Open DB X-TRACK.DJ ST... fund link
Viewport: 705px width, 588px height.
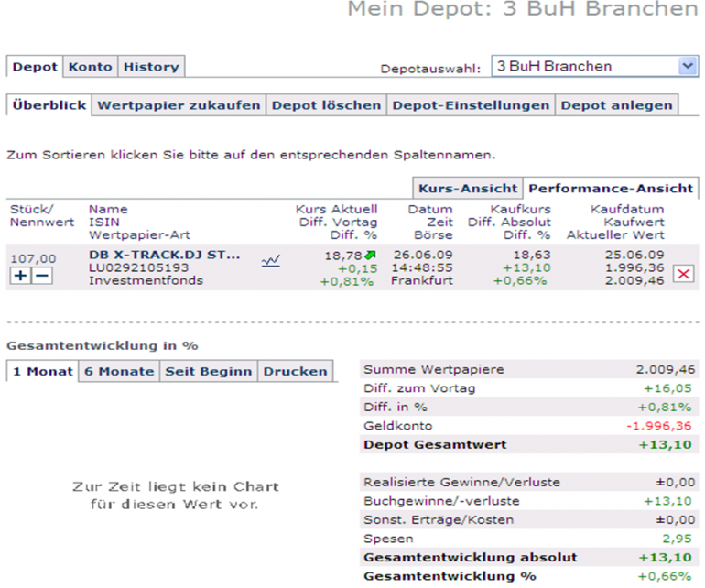coord(165,255)
